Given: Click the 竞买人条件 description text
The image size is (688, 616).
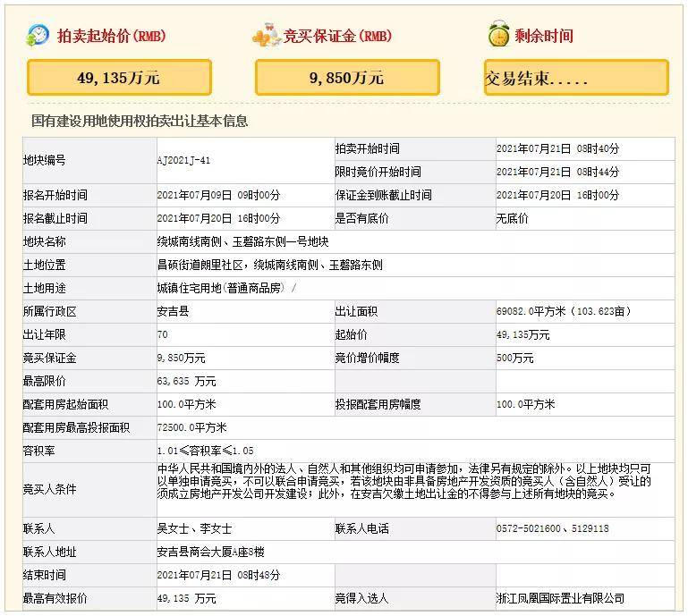Looking at the screenshot, I should coord(404,481).
